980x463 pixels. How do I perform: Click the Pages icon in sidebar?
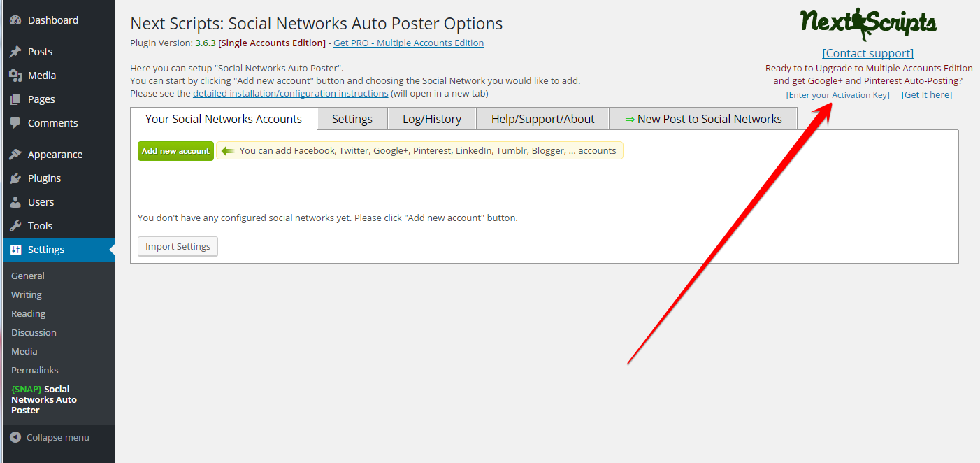coord(15,99)
